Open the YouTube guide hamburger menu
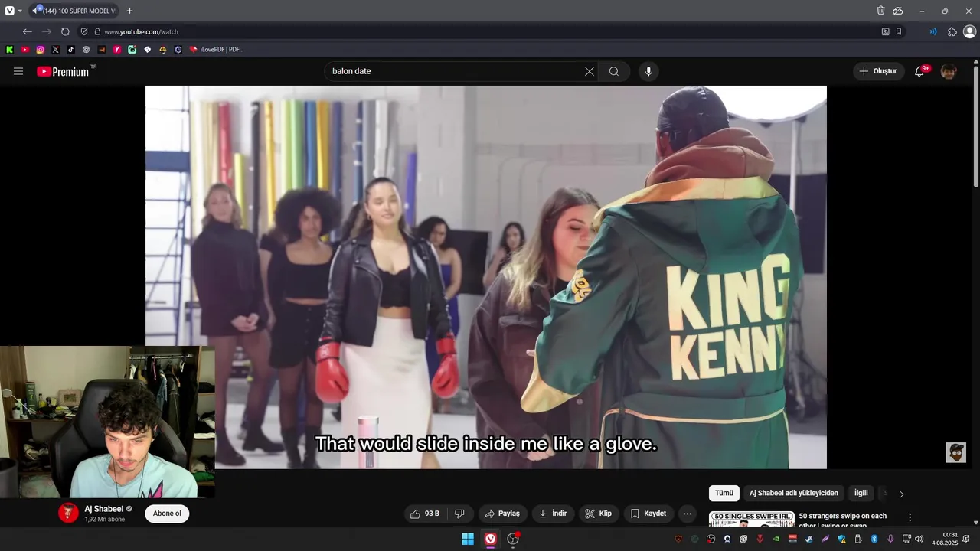980x551 pixels. coord(18,71)
